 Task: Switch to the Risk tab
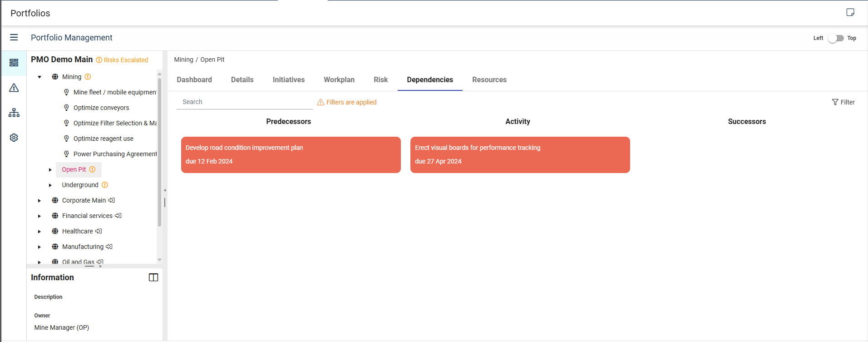pos(381,79)
